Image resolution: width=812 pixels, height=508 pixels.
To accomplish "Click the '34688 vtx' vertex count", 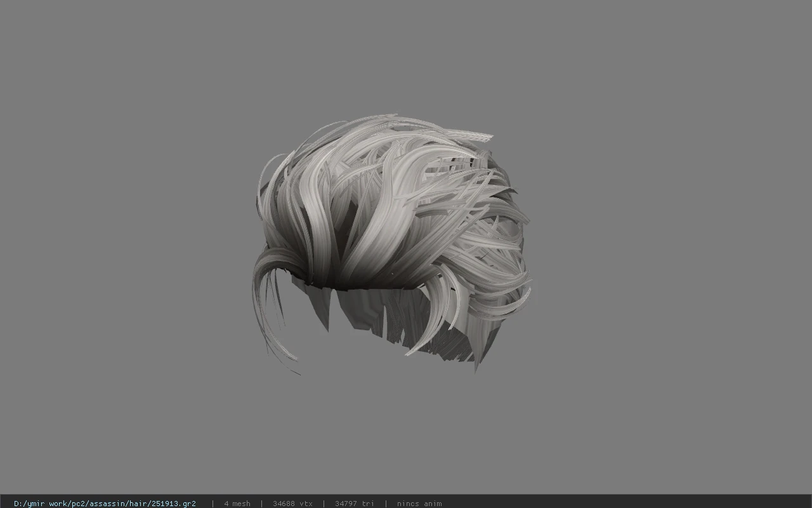I will (x=292, y=504).
